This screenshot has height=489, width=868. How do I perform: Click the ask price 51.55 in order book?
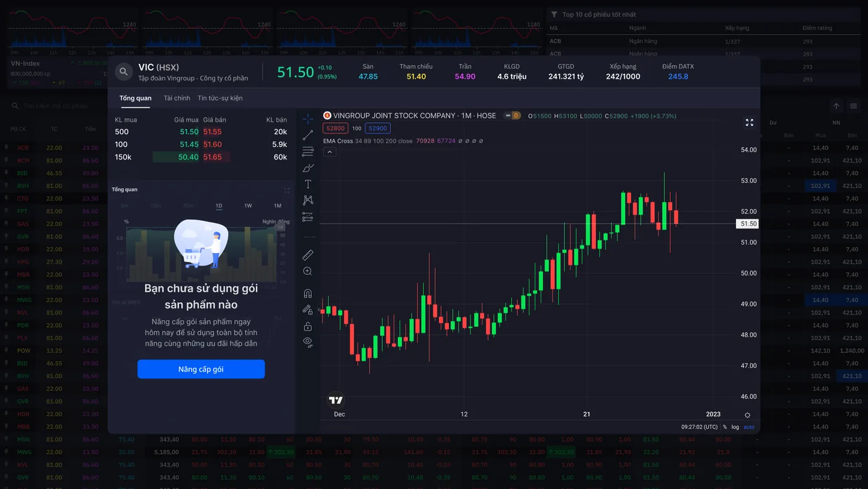click(212, 132)
